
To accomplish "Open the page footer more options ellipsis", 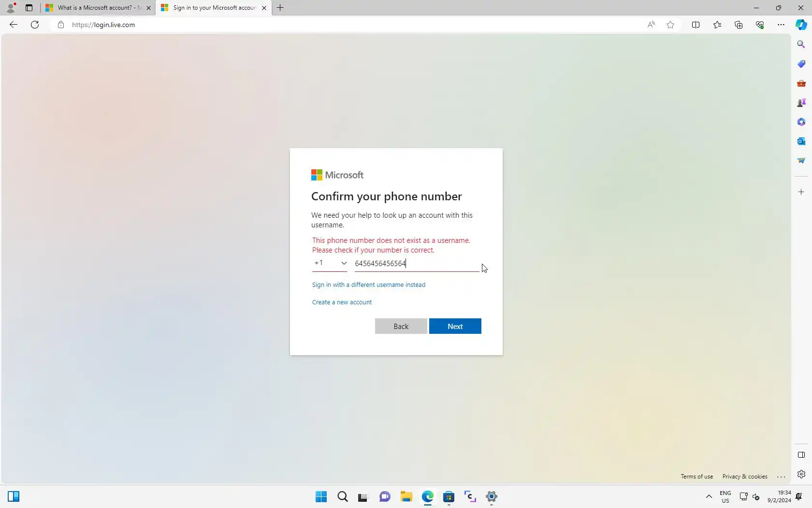I will (782, 477).
